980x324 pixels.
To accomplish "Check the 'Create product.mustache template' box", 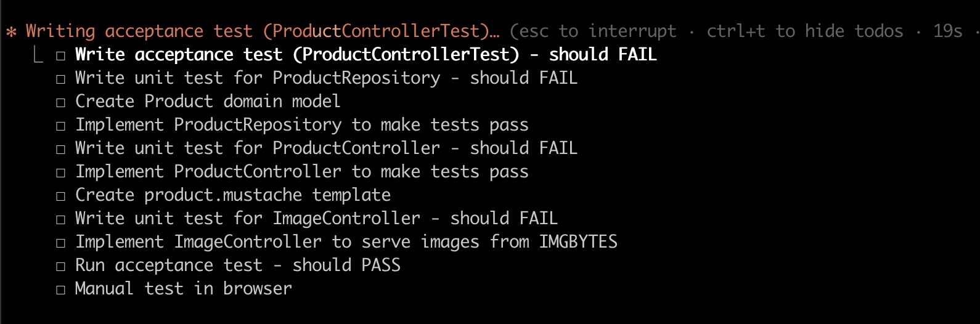I will (60, 196).
